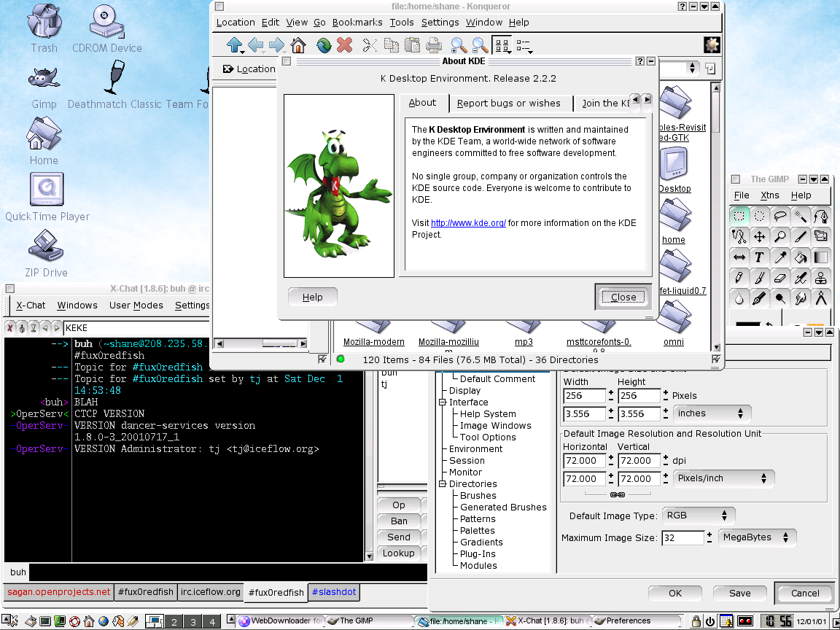Open the list view mode dropdown in Konqueror

524,45
